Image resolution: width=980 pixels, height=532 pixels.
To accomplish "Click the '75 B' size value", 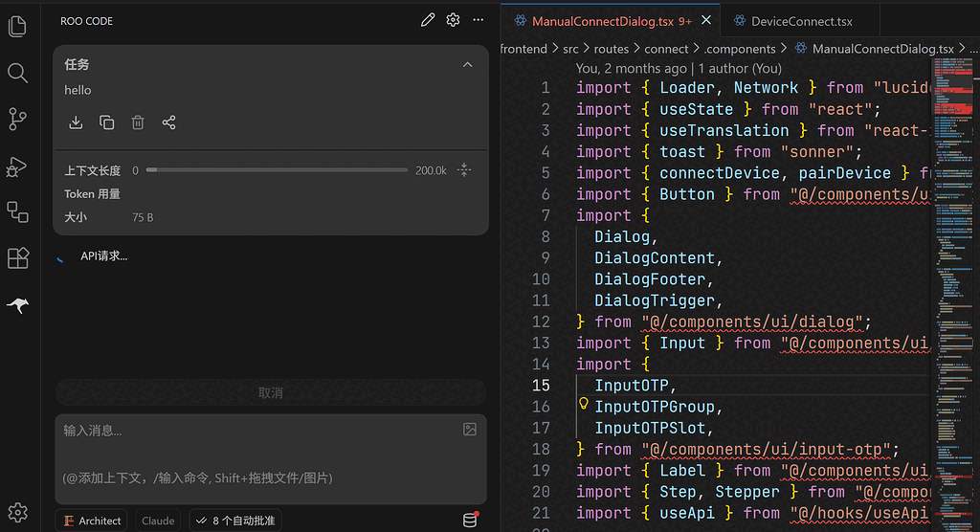I will click(143, 217).
